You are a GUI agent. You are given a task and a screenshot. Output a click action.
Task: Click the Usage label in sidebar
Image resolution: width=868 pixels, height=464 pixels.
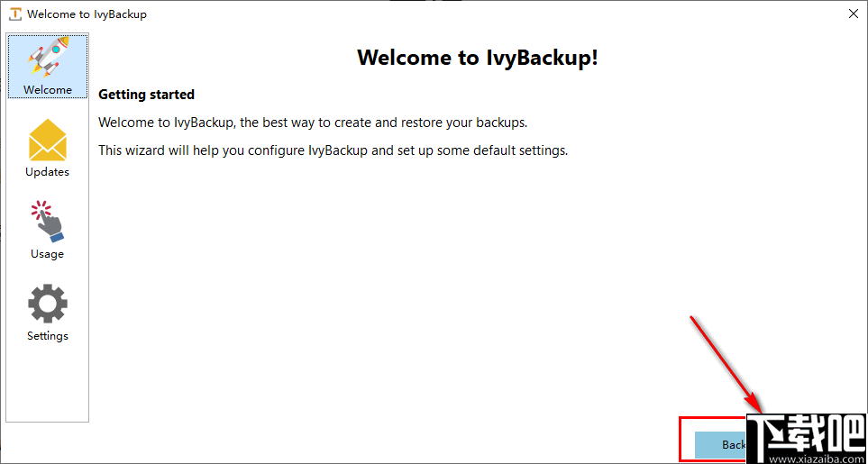click(x=48, y=254)
